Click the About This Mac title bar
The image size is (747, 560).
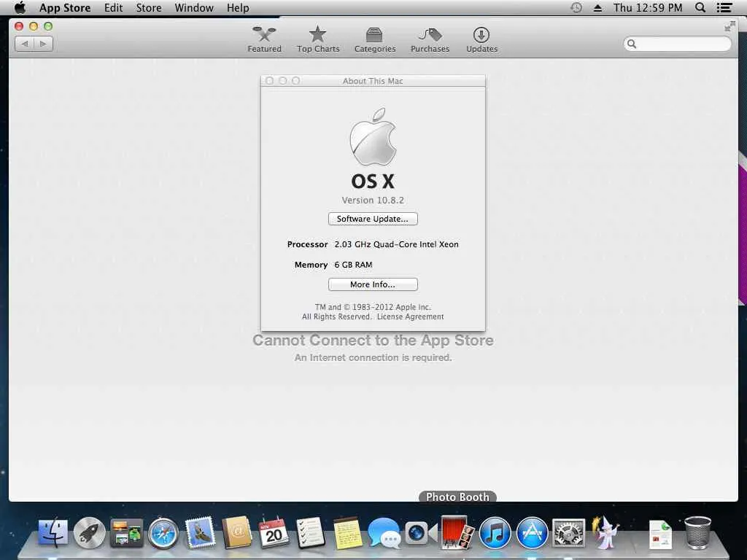click(373, 81)
